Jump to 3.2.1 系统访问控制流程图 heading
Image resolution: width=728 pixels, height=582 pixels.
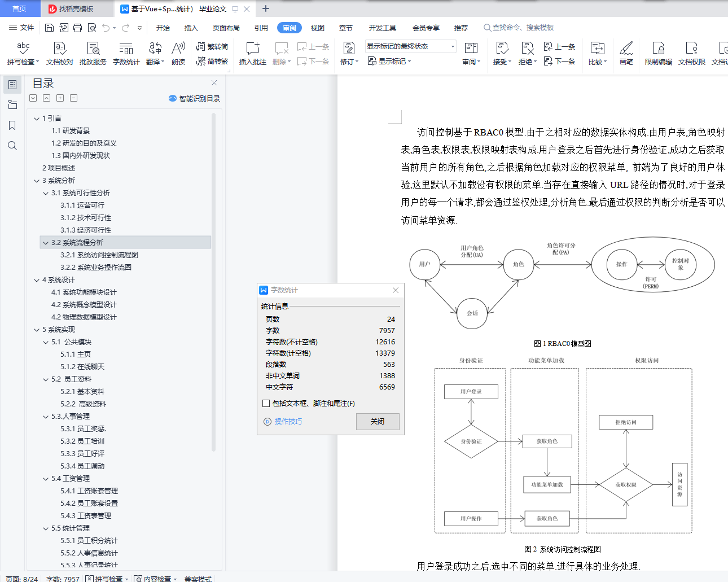click(99, 255)
